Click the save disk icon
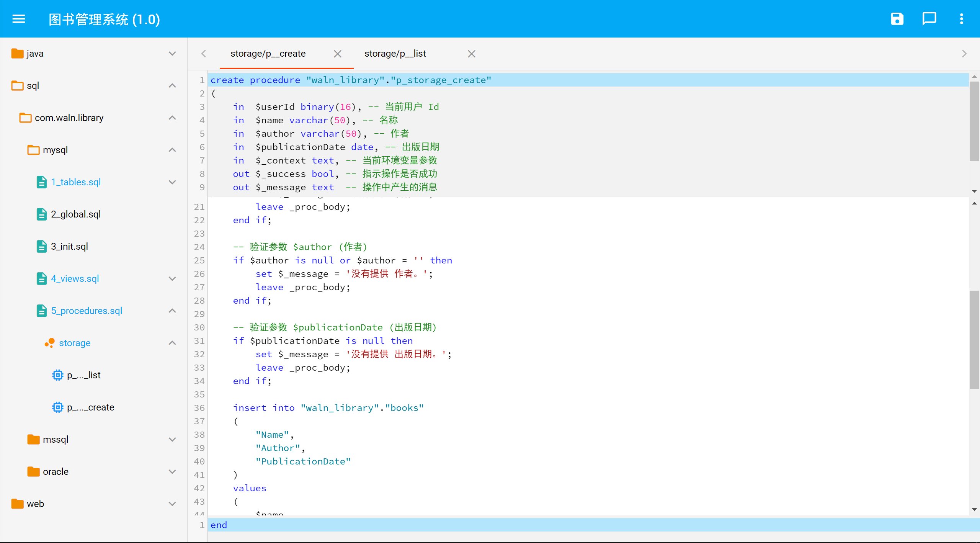Viewport: 980px width, 543px height. point(897,19)
